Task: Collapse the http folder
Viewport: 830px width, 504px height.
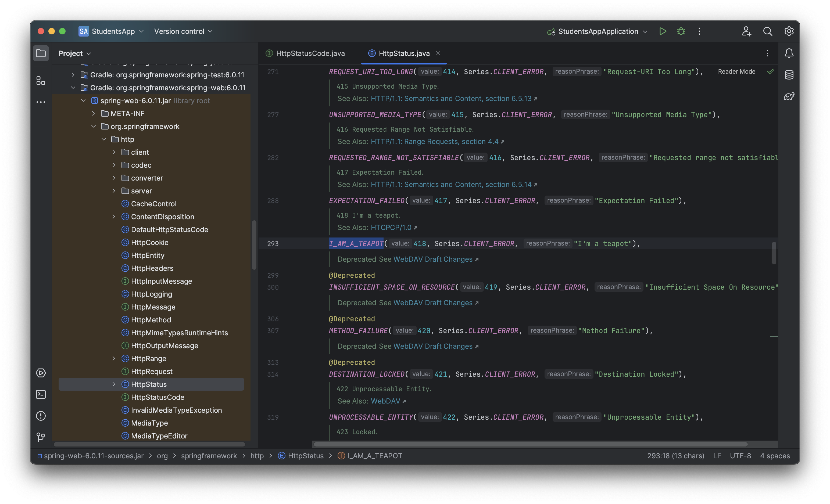Action: [104, 139]
